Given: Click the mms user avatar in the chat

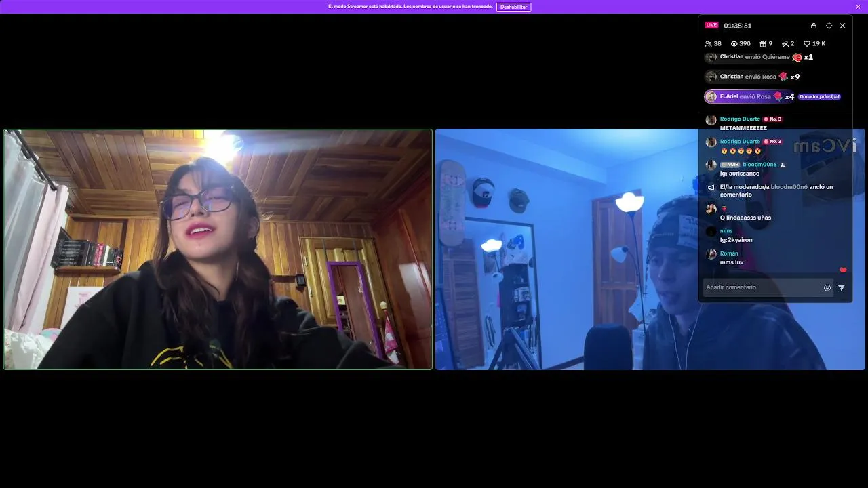Looking at the screenshot, I should 711,232.
